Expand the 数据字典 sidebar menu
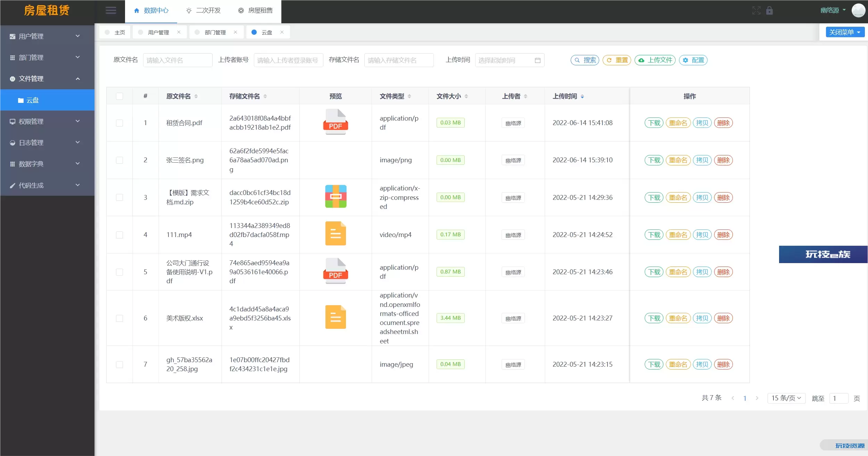This screenshot has height=456, width=868. [47, 164]
